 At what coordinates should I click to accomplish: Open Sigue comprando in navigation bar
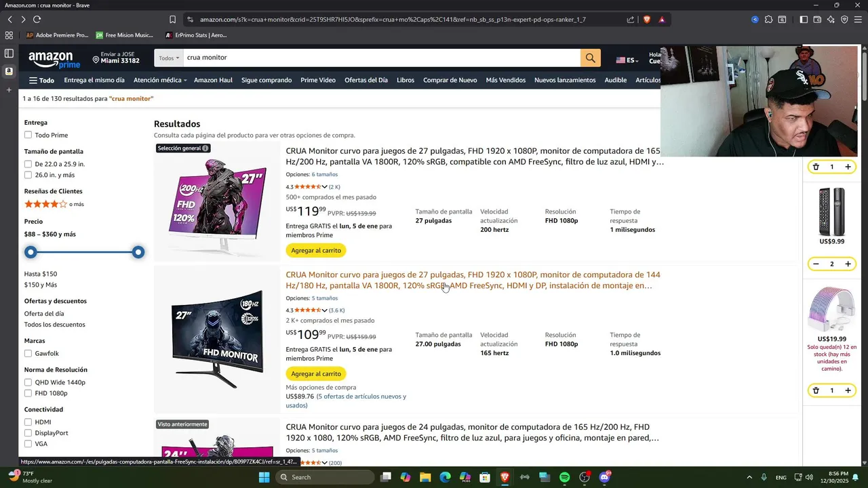(x=267, y=80)
